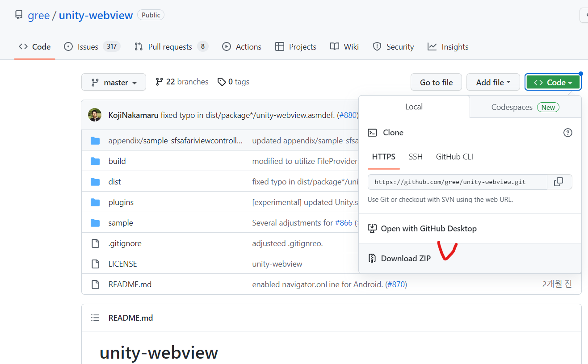Screen dimensions: 588x364
Task: Click the Clone help question mark icon
Action: 567,133
